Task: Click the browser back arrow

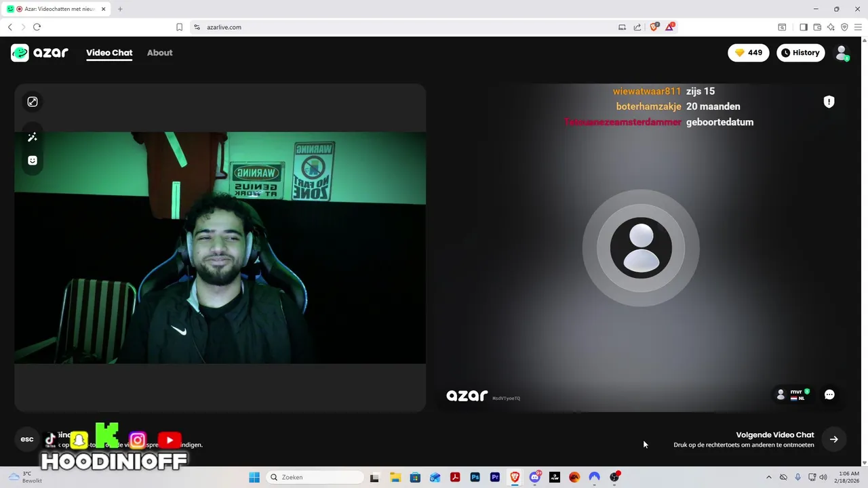Action: (10, 27)
